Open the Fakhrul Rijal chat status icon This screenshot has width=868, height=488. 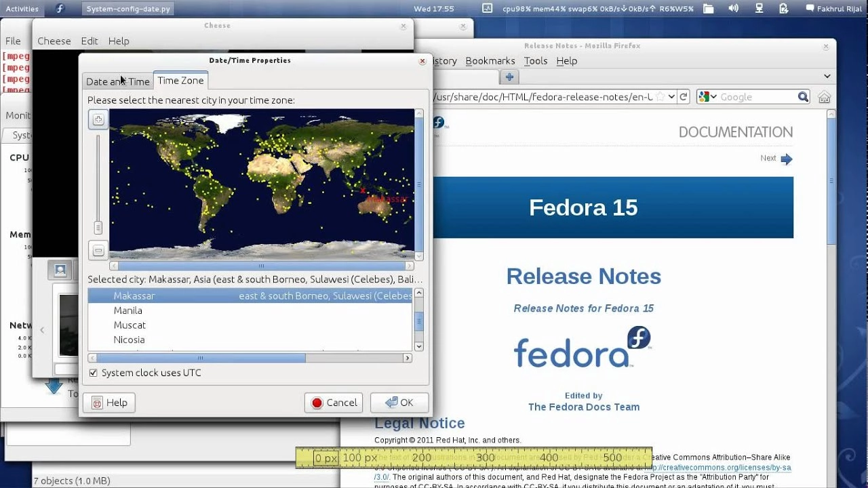(810, 9)
